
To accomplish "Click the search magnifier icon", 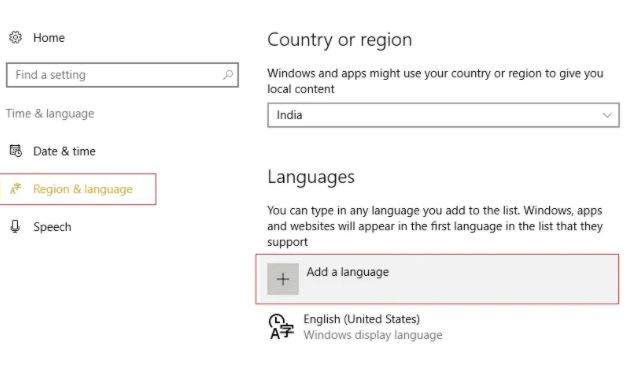I will [x=228, y=75].
